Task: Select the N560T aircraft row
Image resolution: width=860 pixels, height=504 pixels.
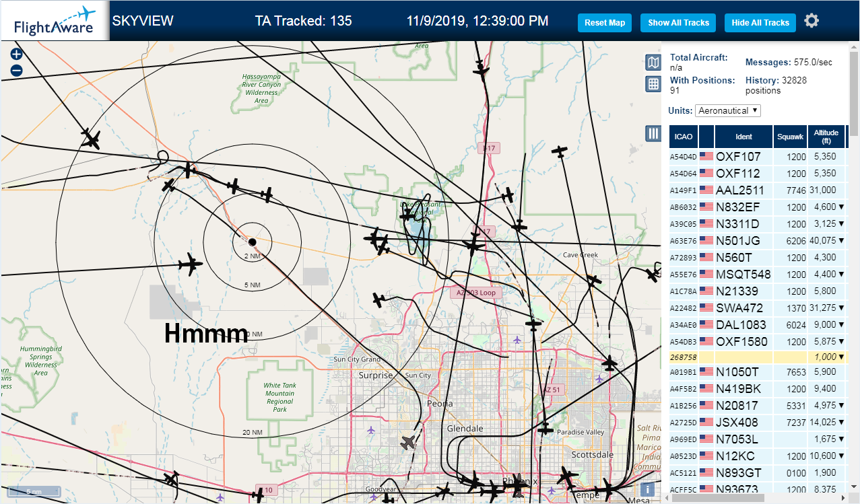Action: (x=759, y=257)
